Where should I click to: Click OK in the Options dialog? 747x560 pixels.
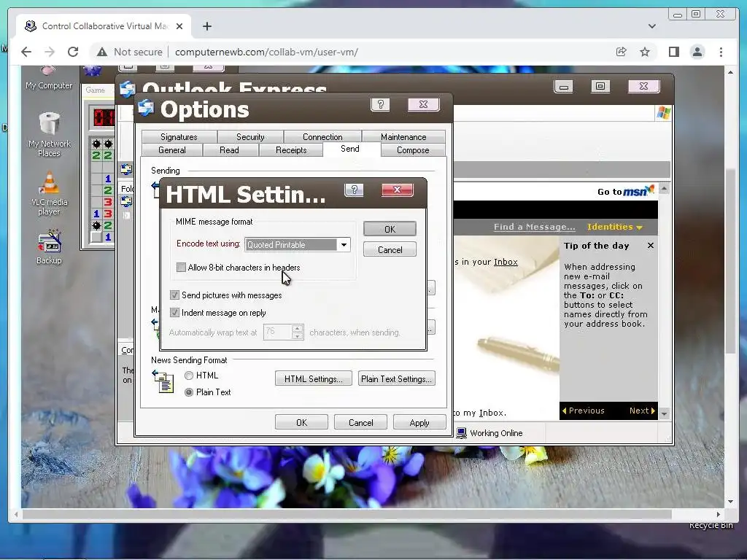coord(301,422)
